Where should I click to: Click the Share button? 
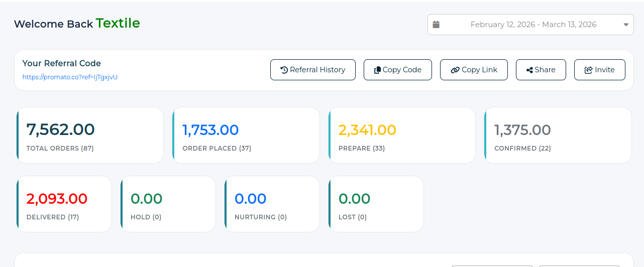coord(541,70)
